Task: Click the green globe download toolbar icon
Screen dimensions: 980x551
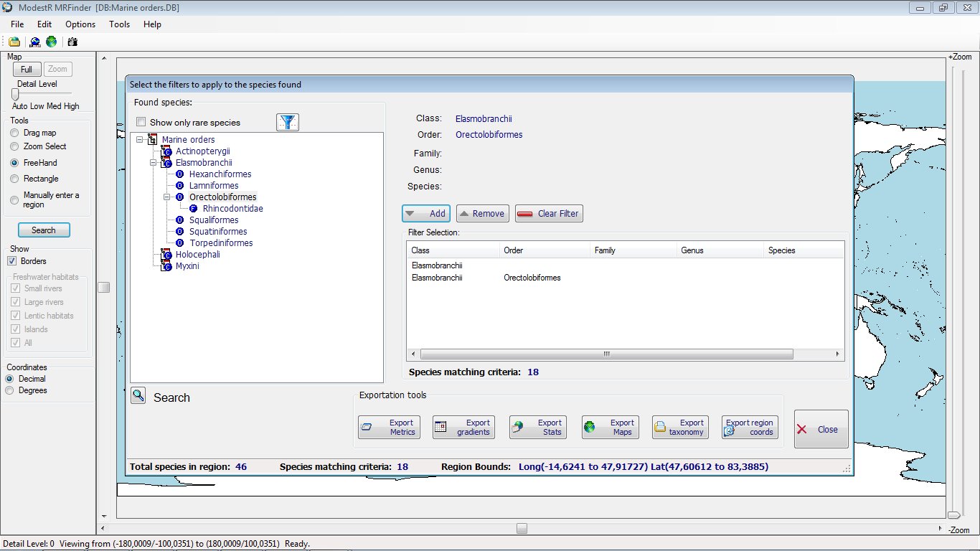Action: 52,42
